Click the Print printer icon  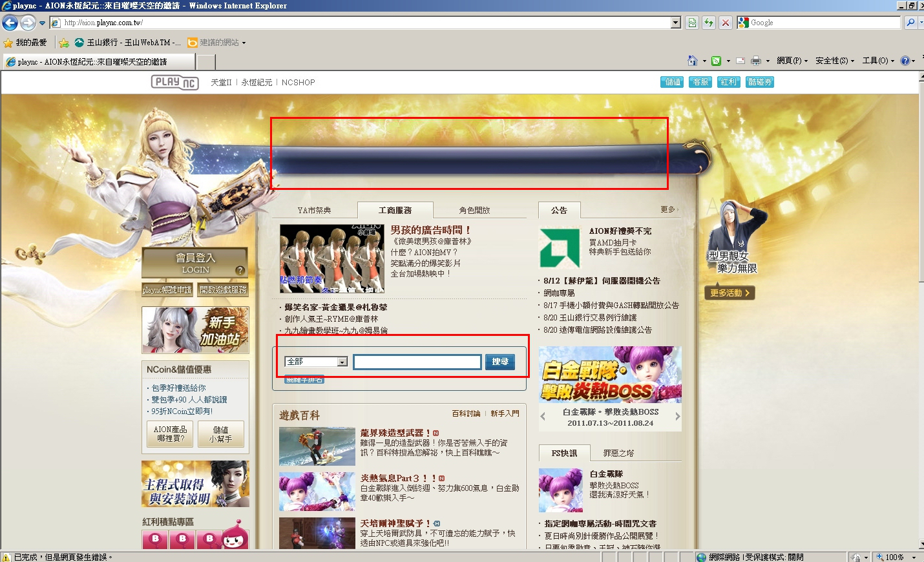pyautogui.click(x=756, y=61)
